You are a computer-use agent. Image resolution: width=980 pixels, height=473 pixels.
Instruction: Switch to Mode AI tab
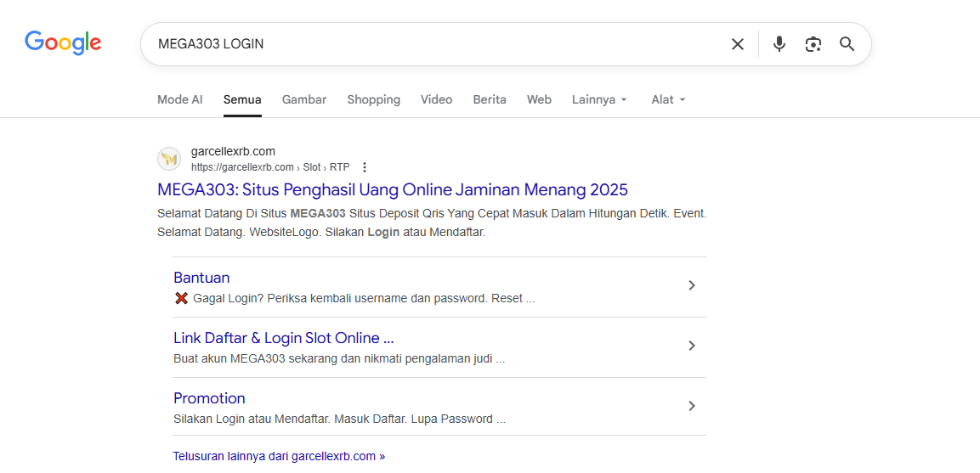[x=180, y=99]
